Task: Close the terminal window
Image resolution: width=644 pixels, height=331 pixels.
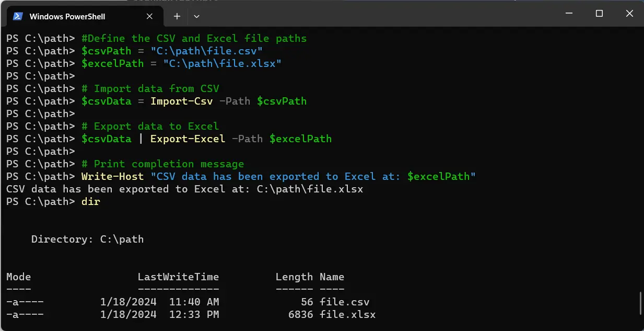Action: pos(629,14)
